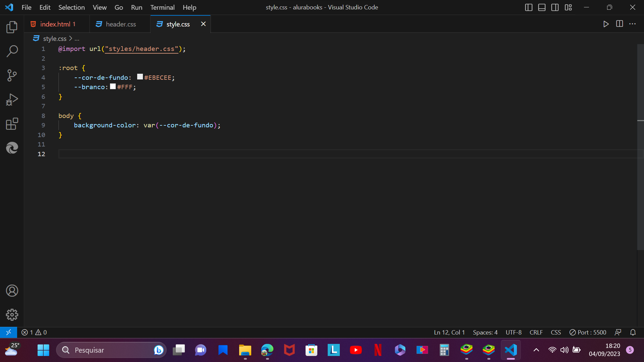644x362 pixels.
Task: Open the Source Control view
Action: (x=12, y=75)
